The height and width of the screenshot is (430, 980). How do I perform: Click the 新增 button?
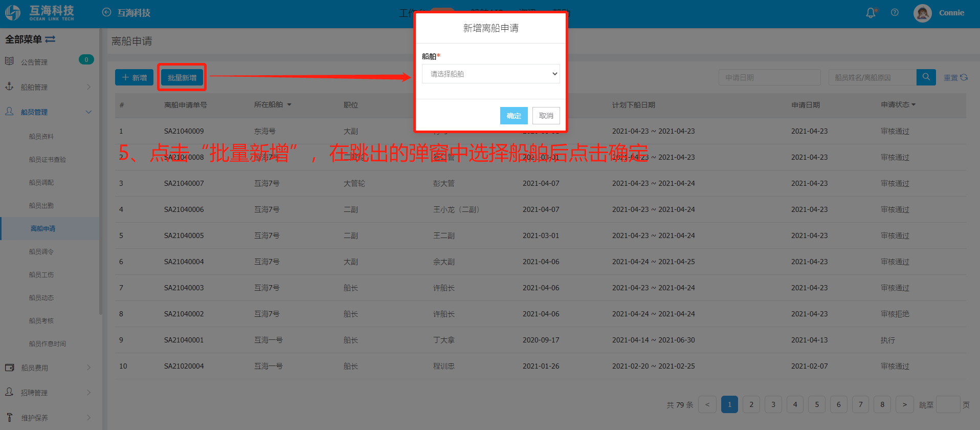point(134,77)
